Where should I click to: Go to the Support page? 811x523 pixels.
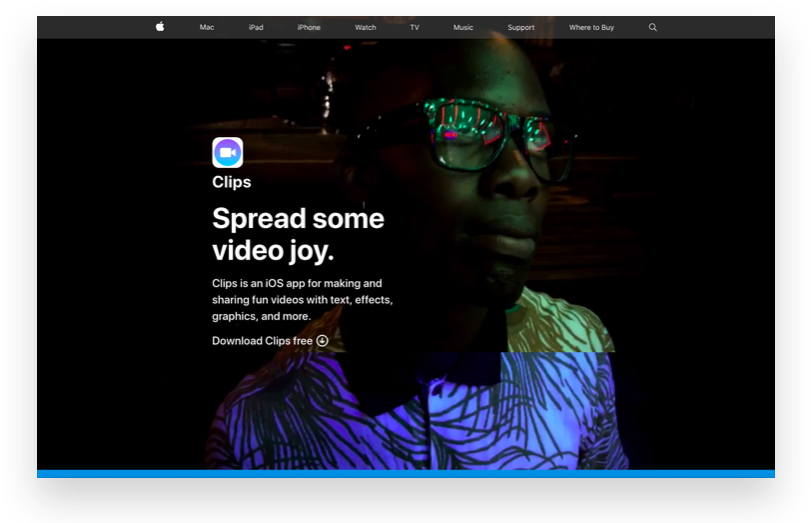(521, 27)
